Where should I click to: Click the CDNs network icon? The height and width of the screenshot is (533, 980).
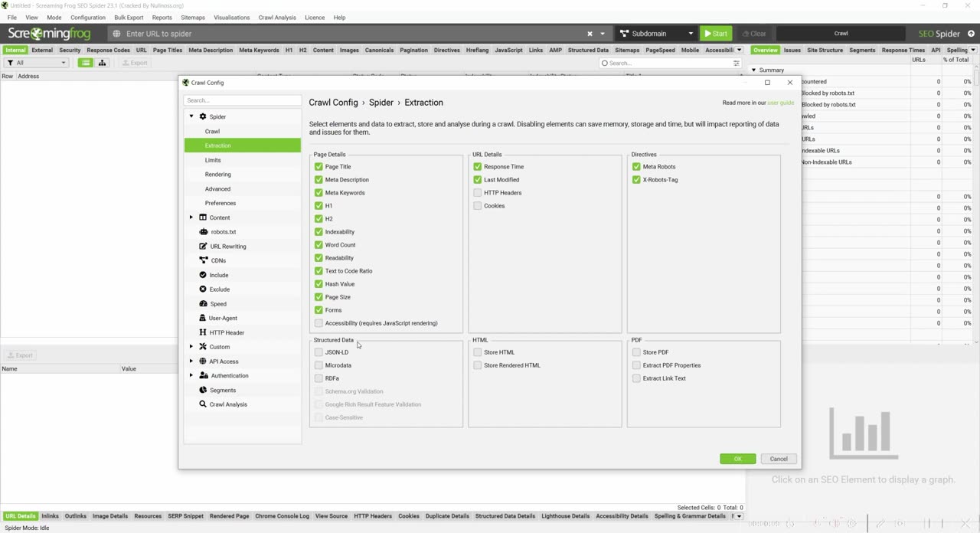(x=203, y=260)
